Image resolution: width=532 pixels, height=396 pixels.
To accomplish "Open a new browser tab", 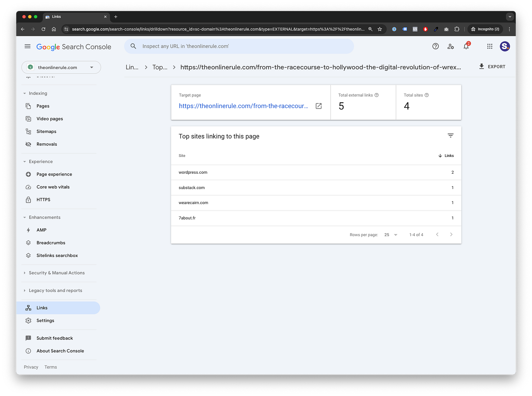I will click(x=116, y=17).
